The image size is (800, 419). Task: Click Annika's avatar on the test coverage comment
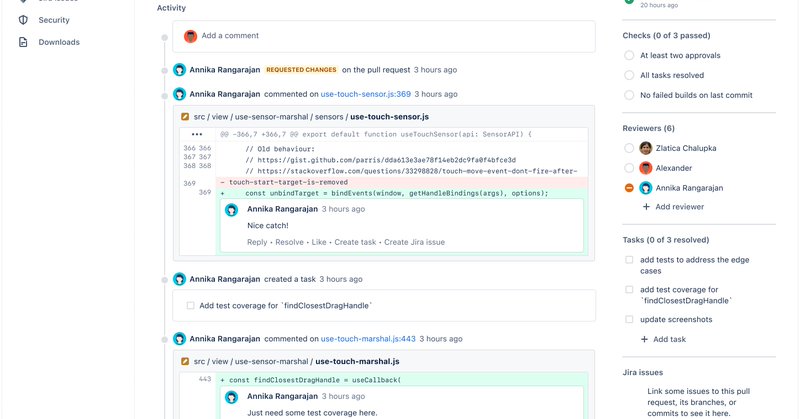coord(232,397)
